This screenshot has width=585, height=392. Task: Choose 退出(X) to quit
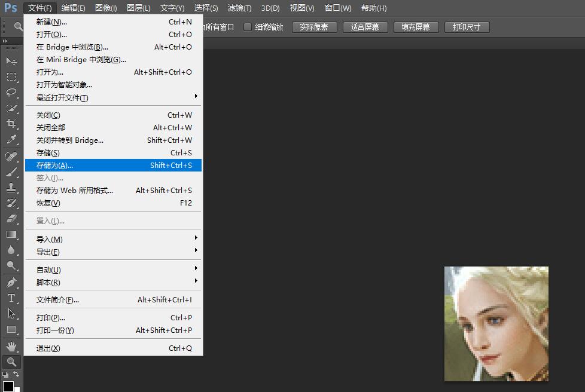point(114,348)
